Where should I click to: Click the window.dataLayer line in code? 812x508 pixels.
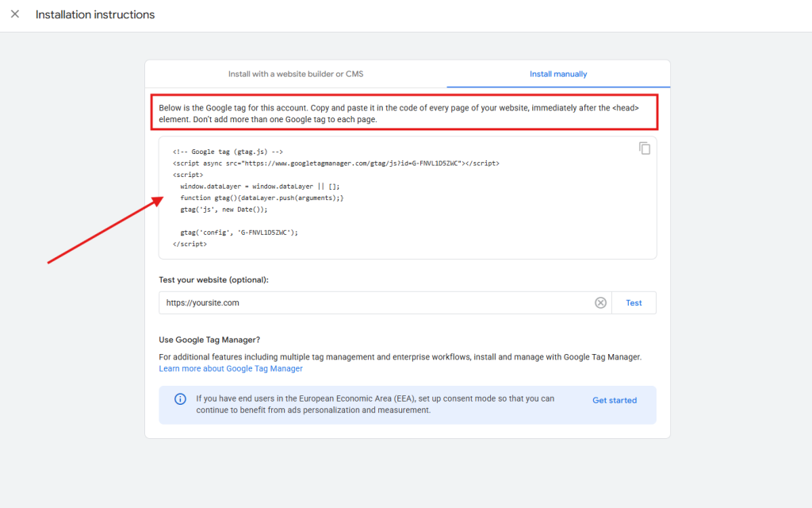(259, 186)
